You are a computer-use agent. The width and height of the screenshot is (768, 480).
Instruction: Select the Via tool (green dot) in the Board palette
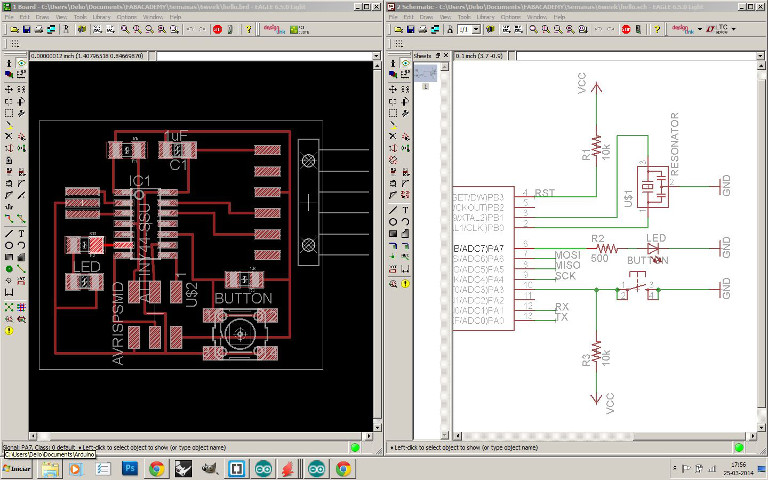click(9, 269)
